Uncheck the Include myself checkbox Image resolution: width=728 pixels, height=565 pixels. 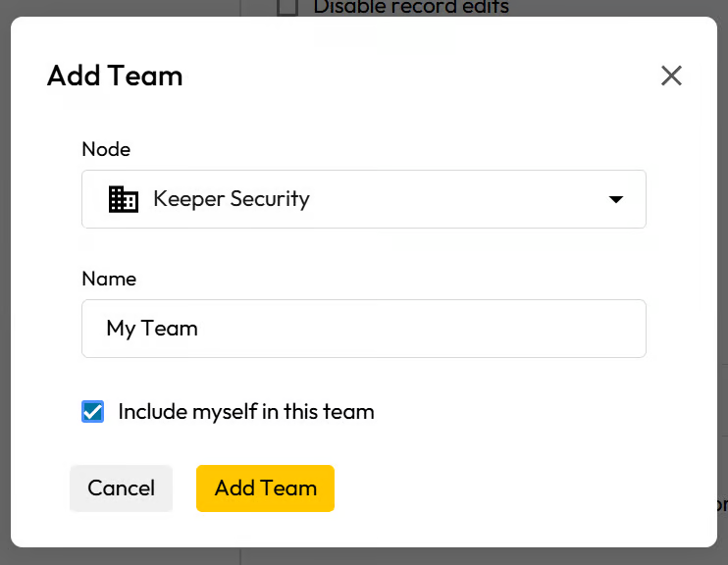[93, 412]
